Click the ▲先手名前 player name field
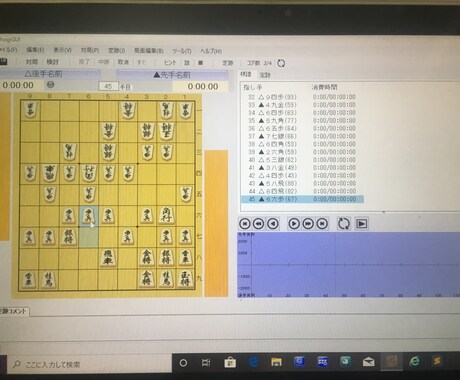The image size is (460, 380). (x=172, y=75)
